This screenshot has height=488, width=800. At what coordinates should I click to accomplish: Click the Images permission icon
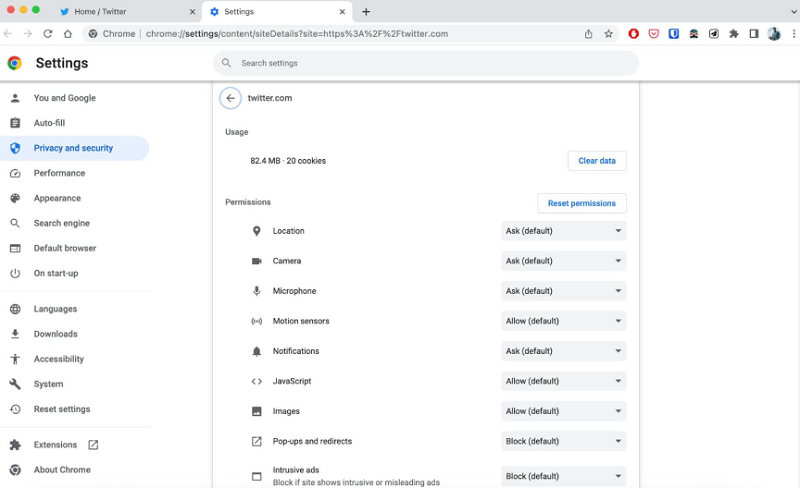click(257, 411)
